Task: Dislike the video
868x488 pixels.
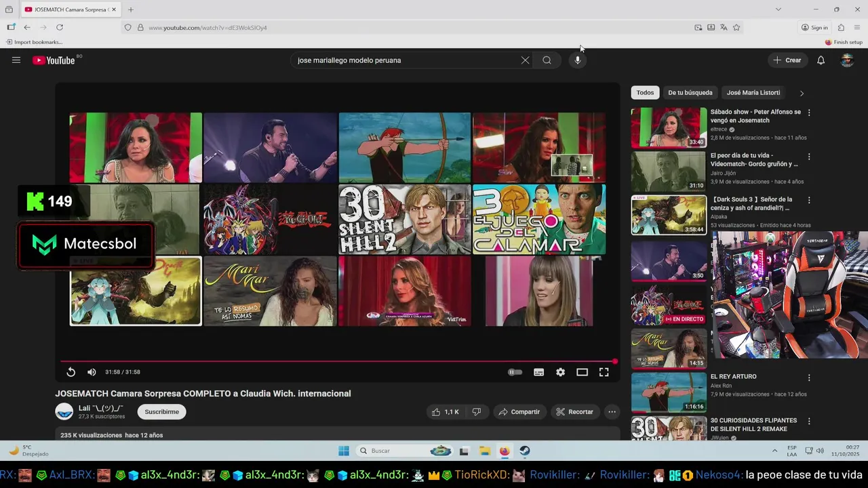Action: pos(477,411)
